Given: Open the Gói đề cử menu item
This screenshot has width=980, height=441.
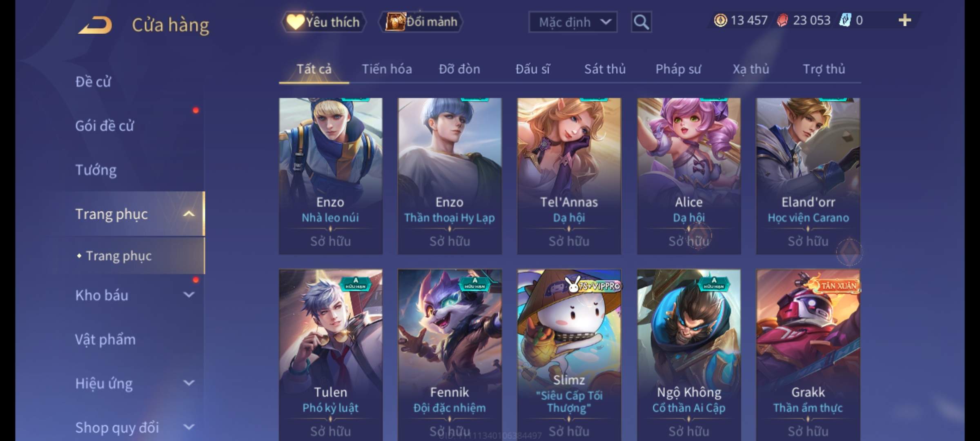Looking at the screenshot, I should tap(105, 126).
